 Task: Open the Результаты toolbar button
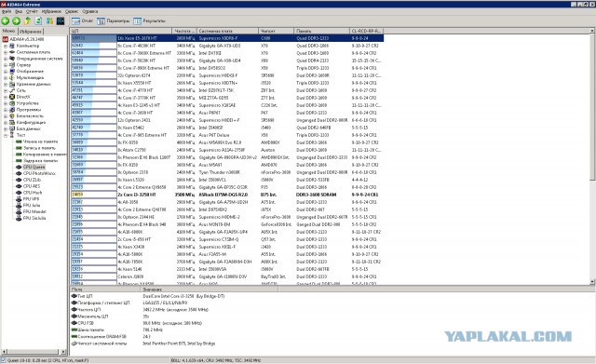click(x=149, y=20)
